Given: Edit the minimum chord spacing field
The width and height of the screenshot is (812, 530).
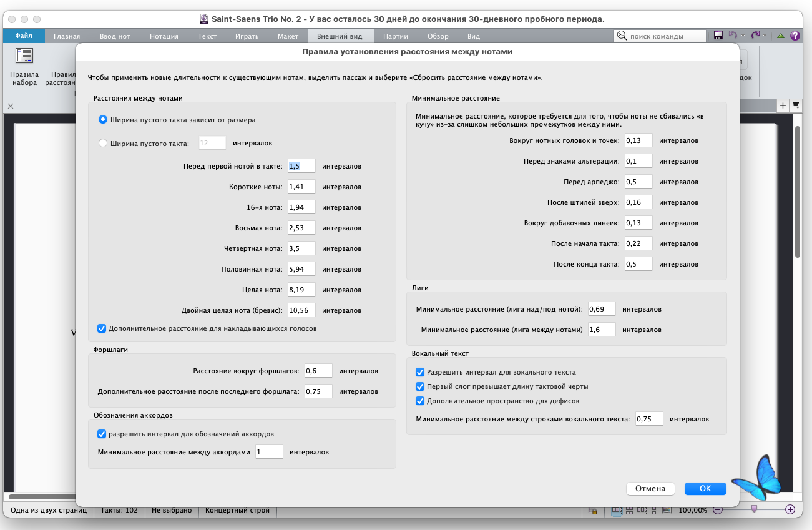Looking at the screenshot, I should click(x=269, y=452).
